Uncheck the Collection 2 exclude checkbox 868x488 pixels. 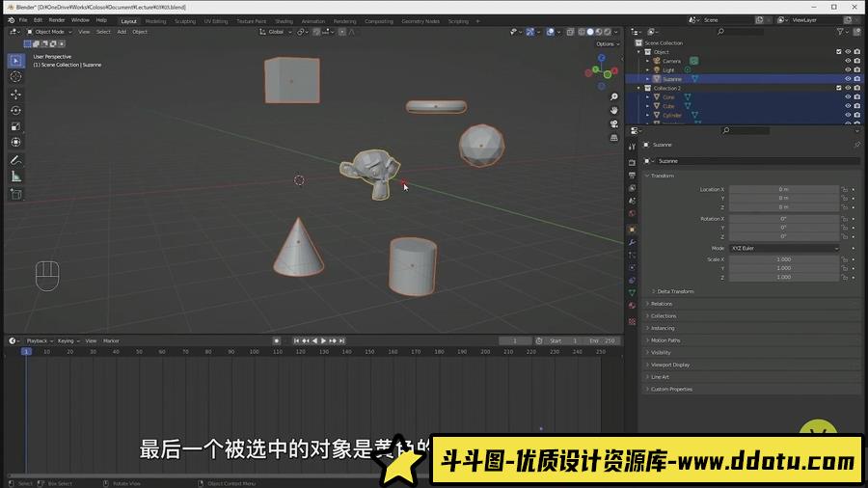pos(837,88)
